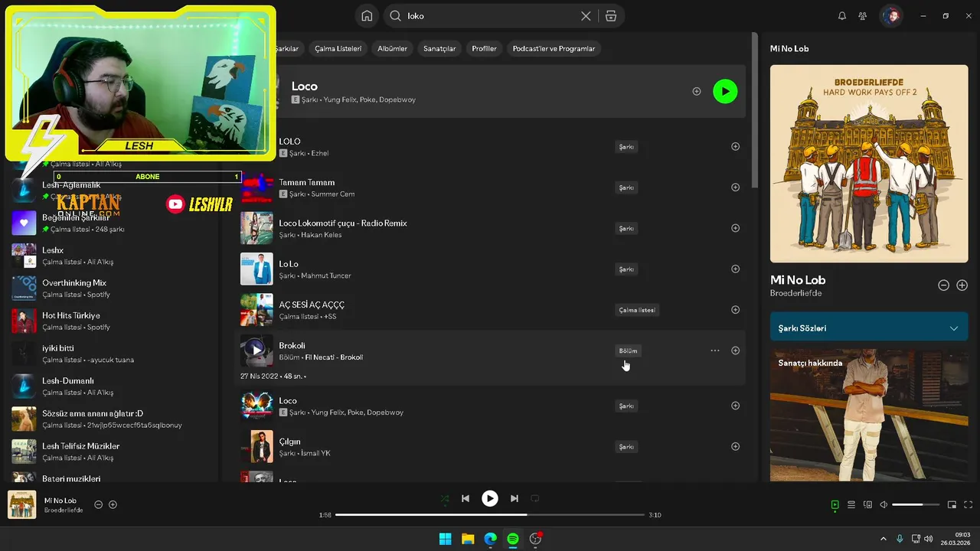Add Tamam Tamam to liked songs

[x=736, y=187]
